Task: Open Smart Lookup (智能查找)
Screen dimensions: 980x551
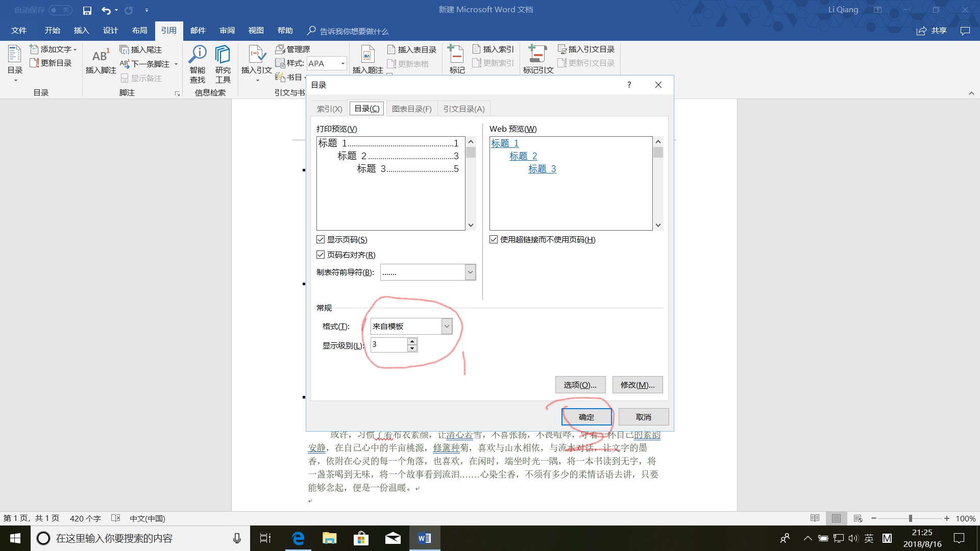Action: click(x=198, y=62)
